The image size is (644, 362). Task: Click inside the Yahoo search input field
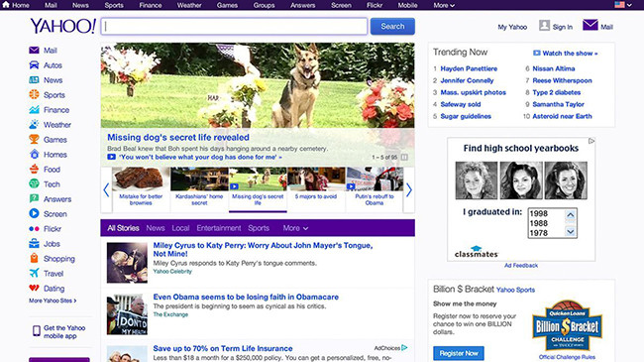(234, 27)
